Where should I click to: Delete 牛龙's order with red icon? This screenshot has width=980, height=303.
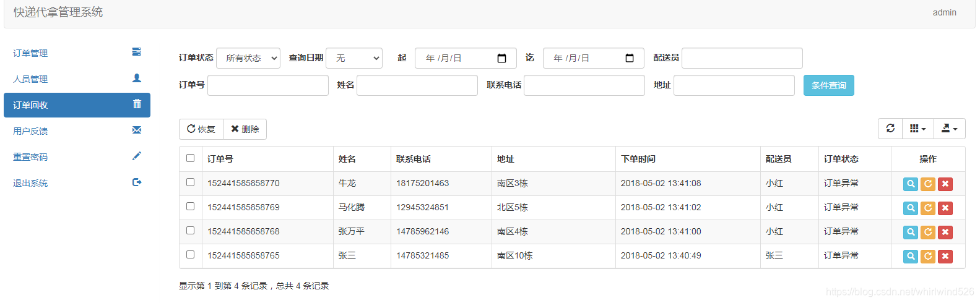945,184
